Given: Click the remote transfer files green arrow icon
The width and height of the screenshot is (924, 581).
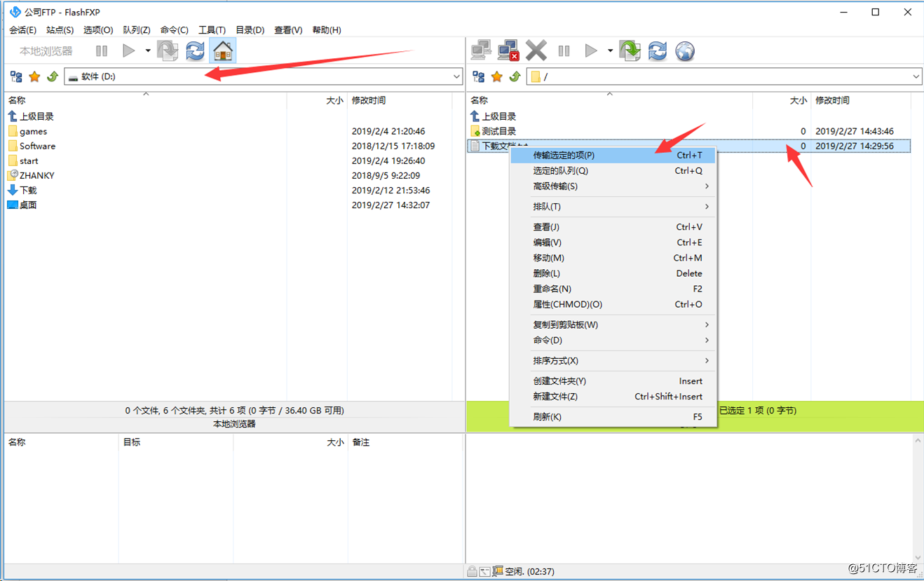Looking at the screenshot, I should (x=630, y=50).
